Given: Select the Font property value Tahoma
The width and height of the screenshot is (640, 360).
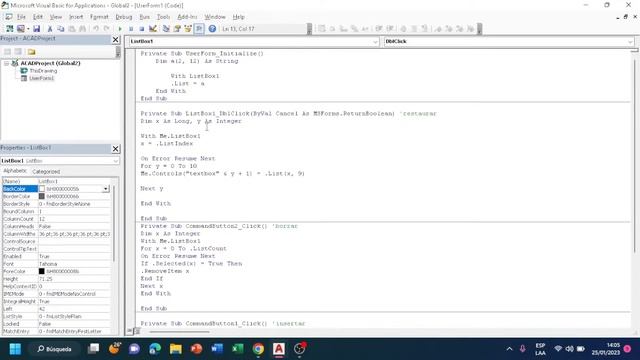Looking at the screenshot, I should [x=74, y=264].
